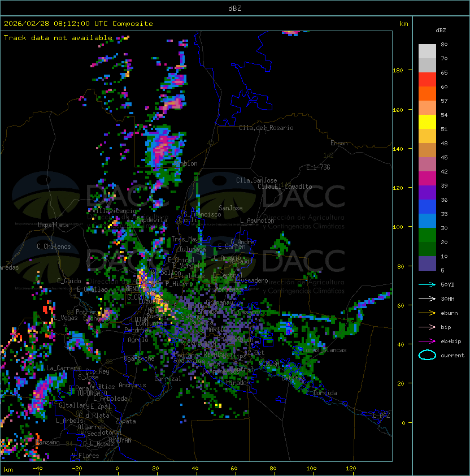Pick the magenta 42 dBZ legend swatch
Image resolution: width=470 pixels, height=476 pixels.
(x=427, y=178)
